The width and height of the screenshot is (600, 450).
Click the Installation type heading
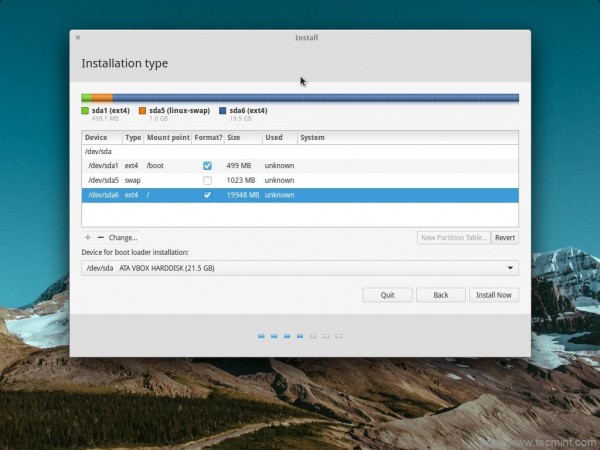125,63
